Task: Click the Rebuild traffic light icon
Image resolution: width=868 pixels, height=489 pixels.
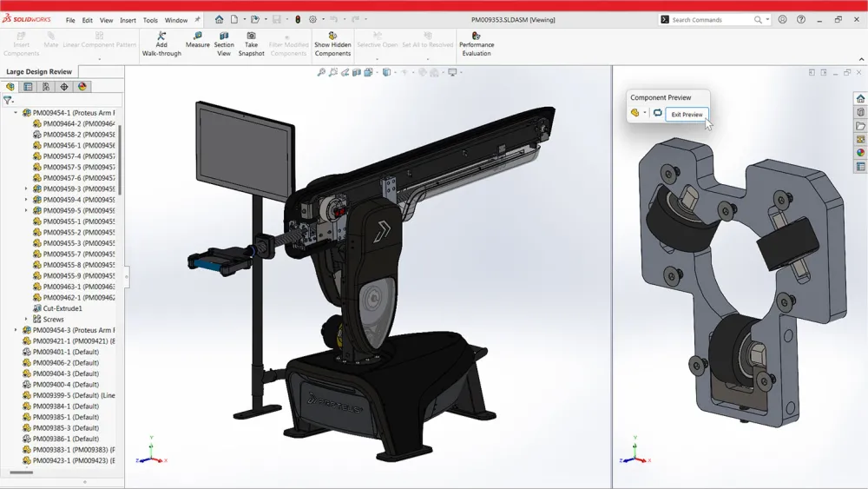Action: point(298,19)
